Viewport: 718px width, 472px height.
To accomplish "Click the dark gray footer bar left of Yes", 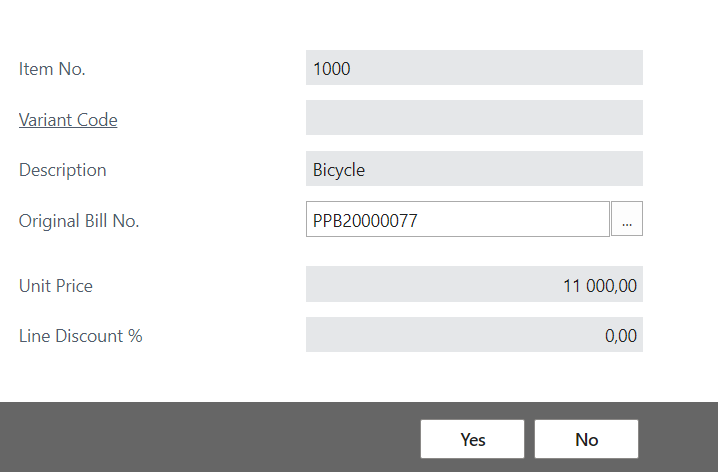I will click(x=206, y=437).
